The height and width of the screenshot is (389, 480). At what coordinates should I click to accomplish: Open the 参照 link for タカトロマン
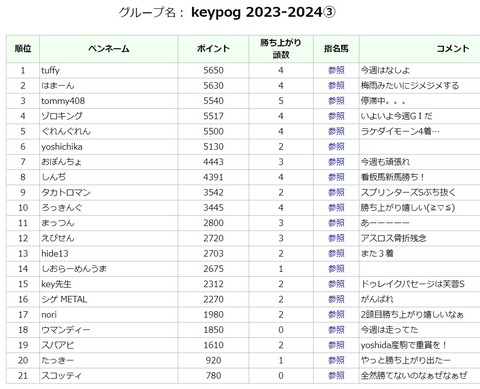click(x=336, y=192)
